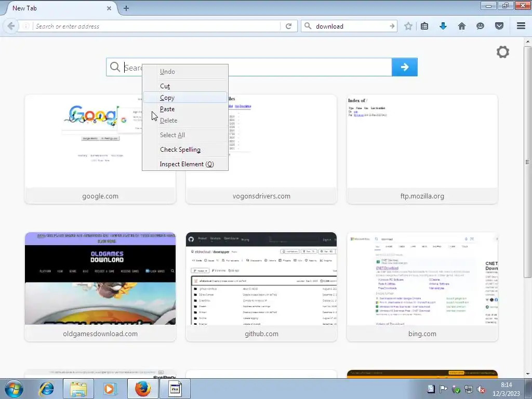Image resolution: width=532 pixels, height=399 pixels.
Task: Open the bing.com tile
Action: 422,287
